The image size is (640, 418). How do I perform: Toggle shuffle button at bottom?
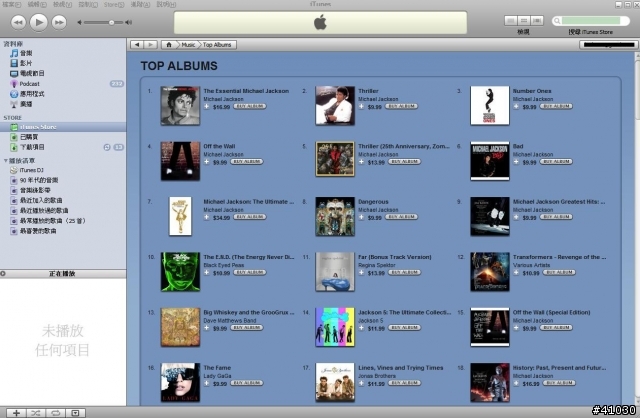(x=36, y=413)
